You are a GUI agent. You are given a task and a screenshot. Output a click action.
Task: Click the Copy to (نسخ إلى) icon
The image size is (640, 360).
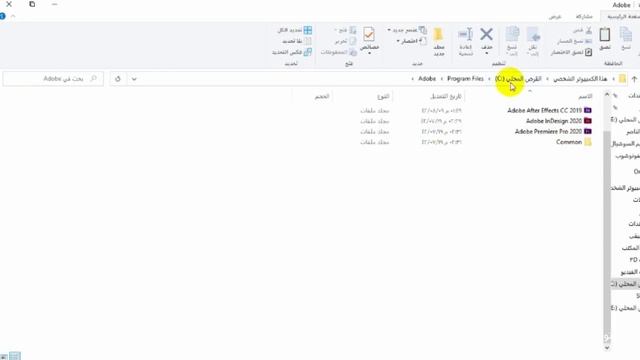512,35
